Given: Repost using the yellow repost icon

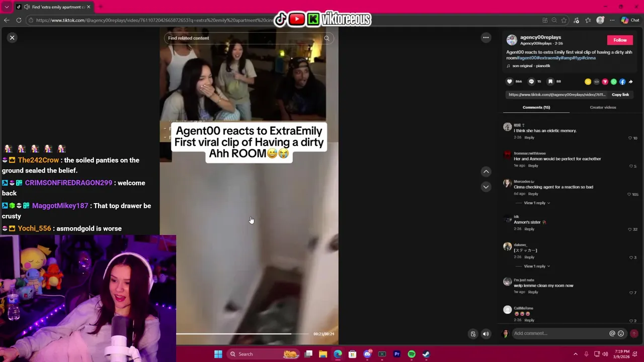Looking at the screenshot, I should coord(588,81).
